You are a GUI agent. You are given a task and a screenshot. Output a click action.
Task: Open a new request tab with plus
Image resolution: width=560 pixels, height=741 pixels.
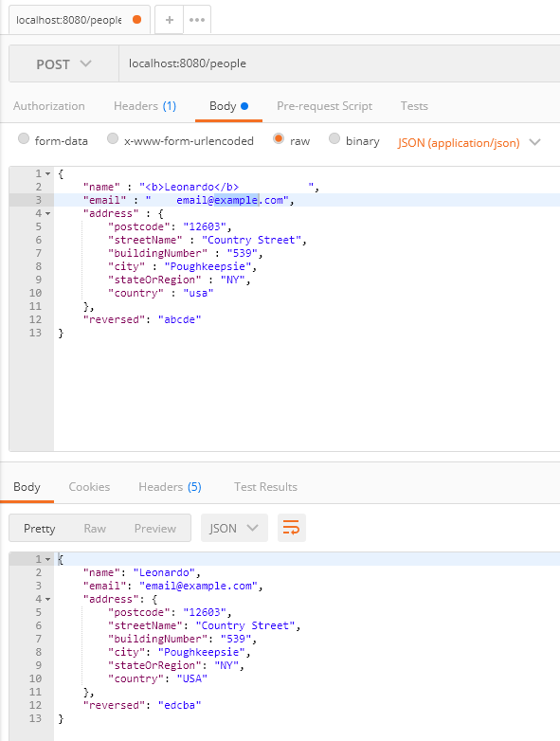(170, 20)
